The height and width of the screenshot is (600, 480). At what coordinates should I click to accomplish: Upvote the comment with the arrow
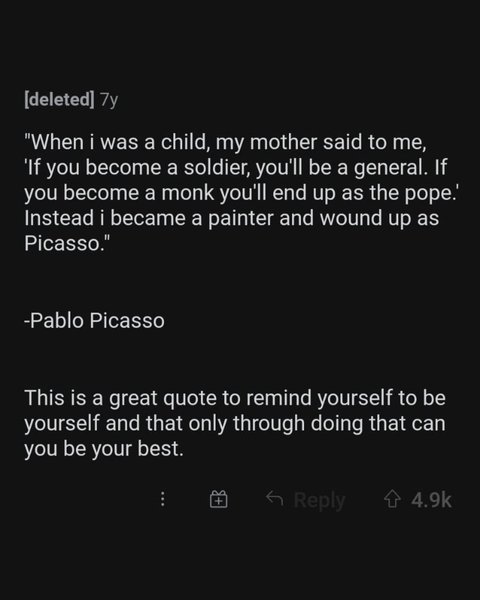click(393, 499)
